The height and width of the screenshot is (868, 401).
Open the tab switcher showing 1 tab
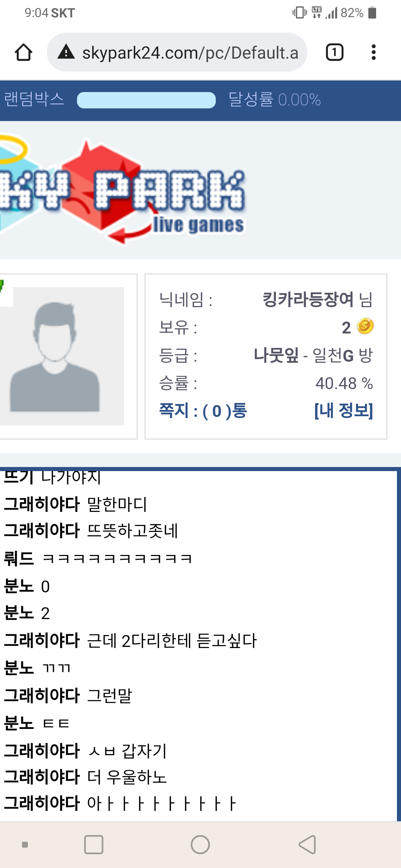tap(335, 52)
